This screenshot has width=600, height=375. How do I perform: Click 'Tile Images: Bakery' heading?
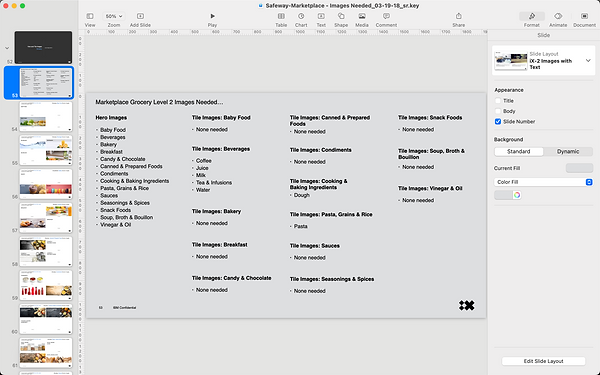(216, 211)
